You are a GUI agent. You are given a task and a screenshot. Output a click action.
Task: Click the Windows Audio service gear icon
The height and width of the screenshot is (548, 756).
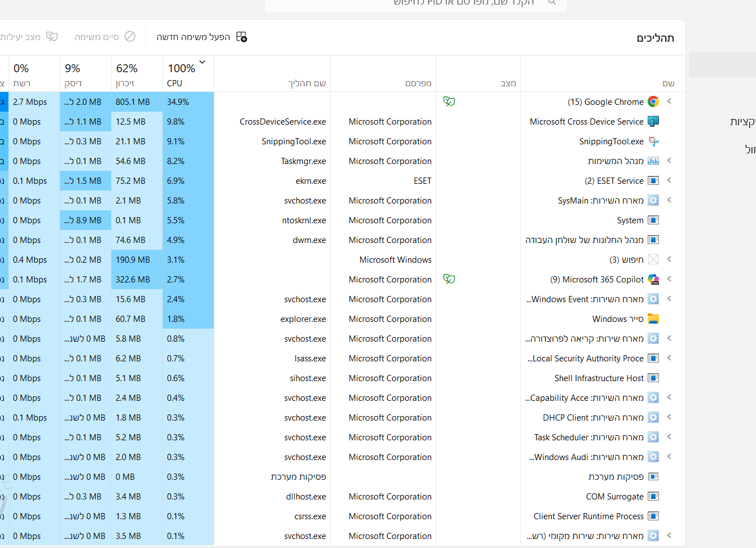[653, 457]
